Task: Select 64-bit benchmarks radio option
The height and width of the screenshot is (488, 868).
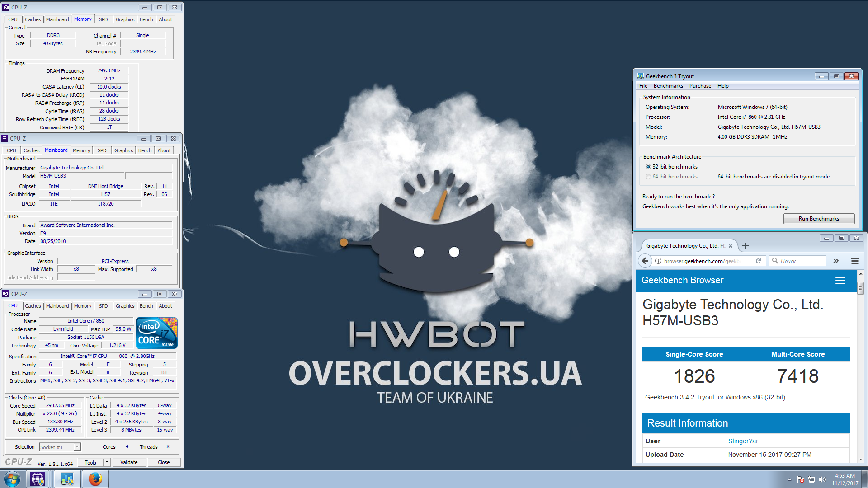Action: tap(648, 177)
